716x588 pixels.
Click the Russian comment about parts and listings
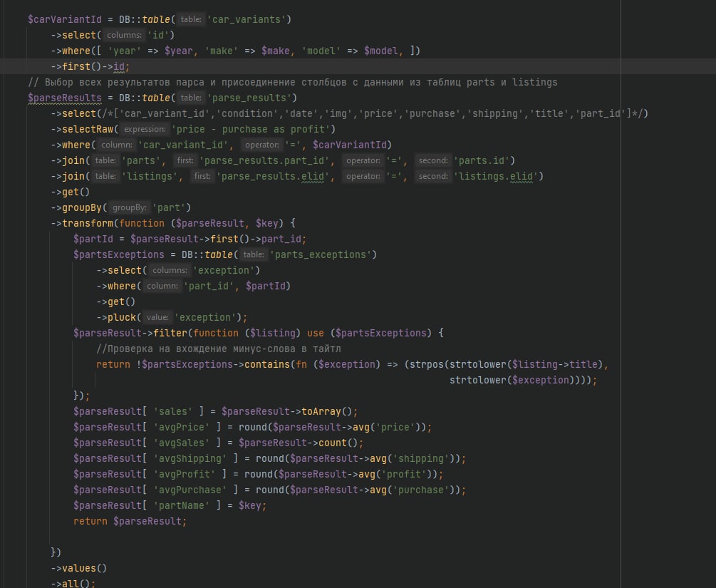coord(293,82)
